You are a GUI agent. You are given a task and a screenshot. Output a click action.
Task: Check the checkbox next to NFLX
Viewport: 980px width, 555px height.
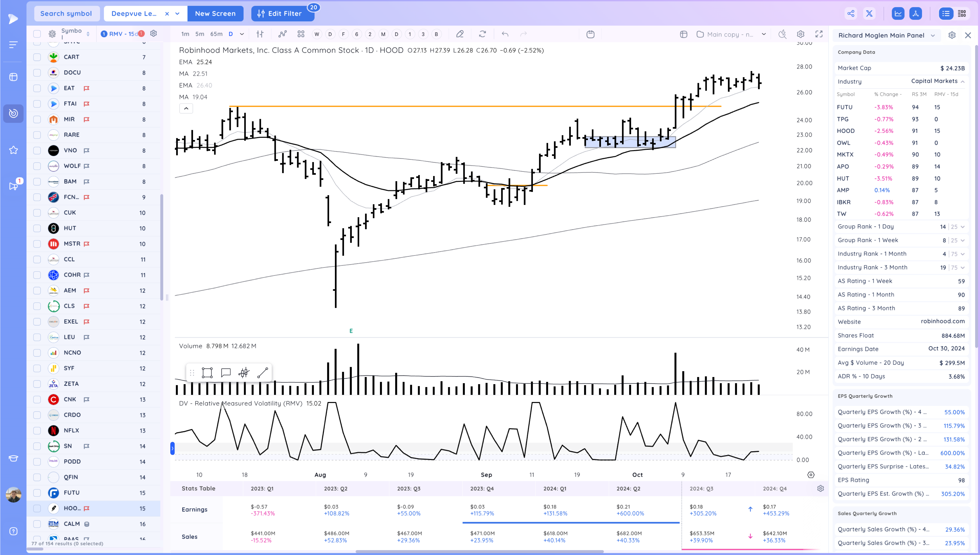click(37, 430)
